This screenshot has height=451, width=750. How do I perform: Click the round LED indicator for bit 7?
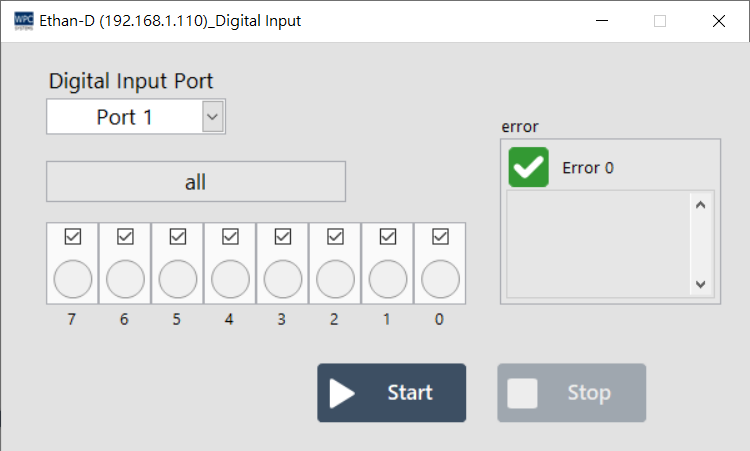72,278
